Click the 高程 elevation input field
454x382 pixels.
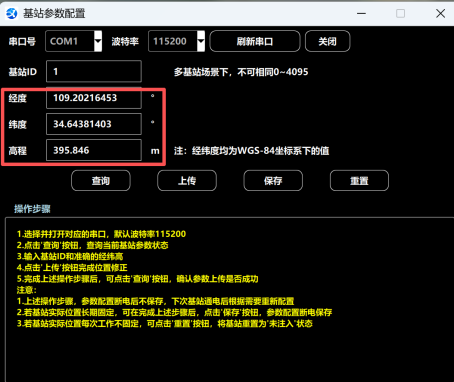point(94,150)
